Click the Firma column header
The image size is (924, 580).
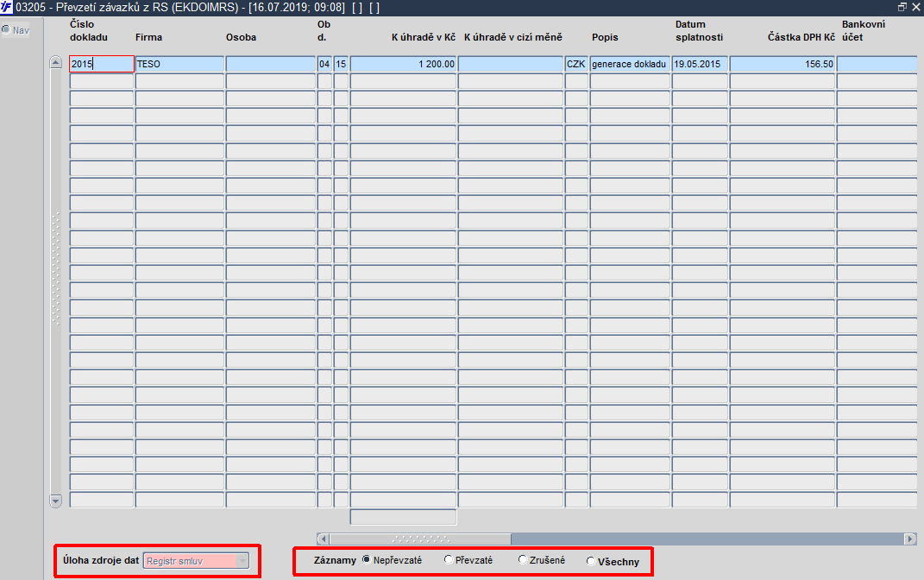(148, 37)
